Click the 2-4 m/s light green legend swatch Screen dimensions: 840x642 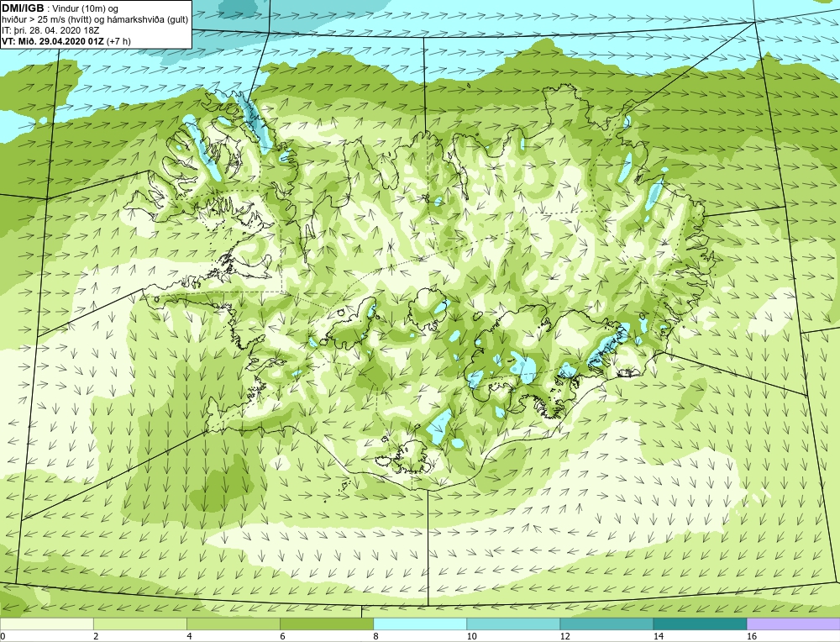tap(139, 624)
